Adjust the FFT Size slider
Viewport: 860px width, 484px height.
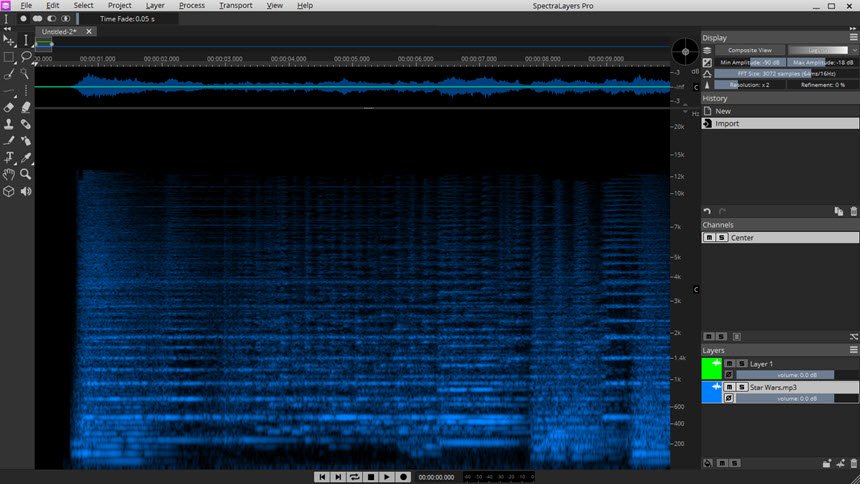click(787, 74)
